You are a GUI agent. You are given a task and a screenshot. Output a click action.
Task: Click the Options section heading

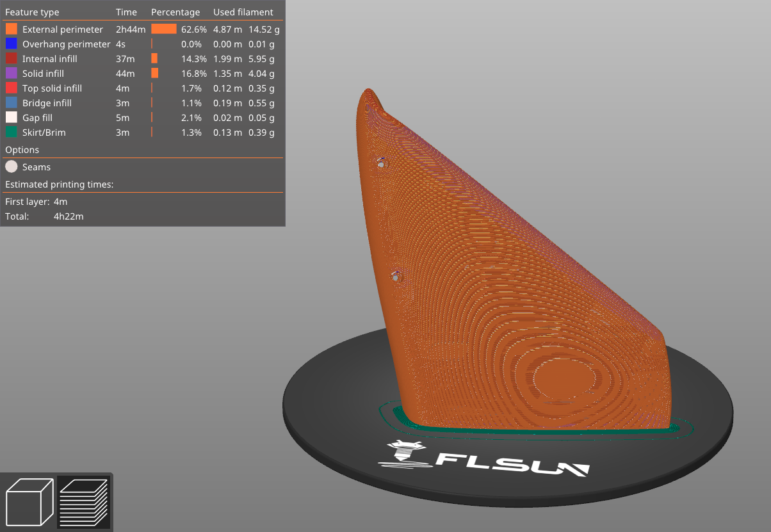click(x=22, y=150)
